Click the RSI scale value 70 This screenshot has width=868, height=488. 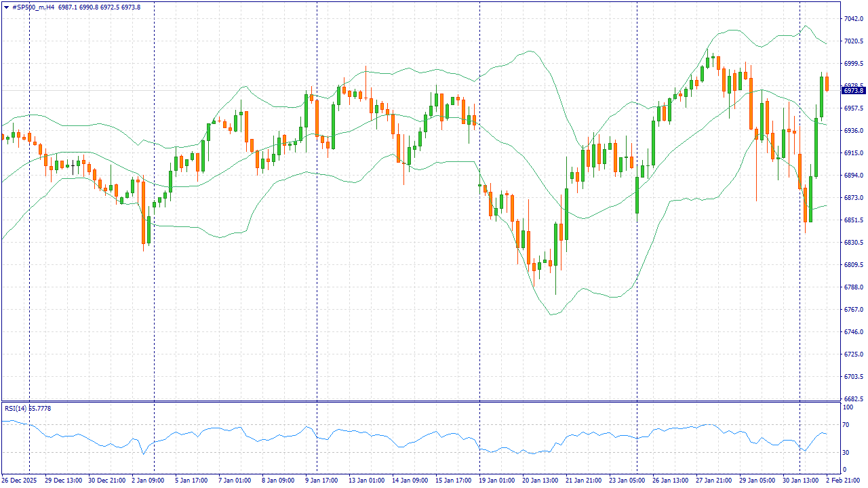(846, 425)
